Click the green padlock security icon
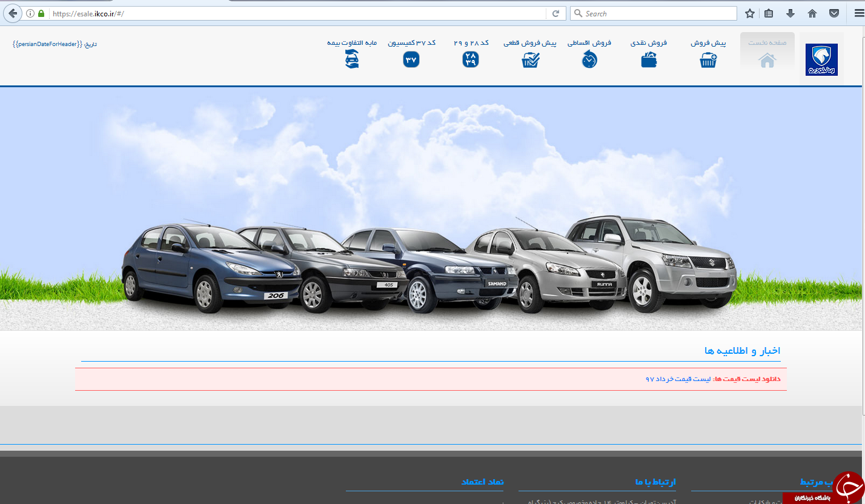This screenshot has height=504, width=865. pyautogui.click(x=41, y=13)
